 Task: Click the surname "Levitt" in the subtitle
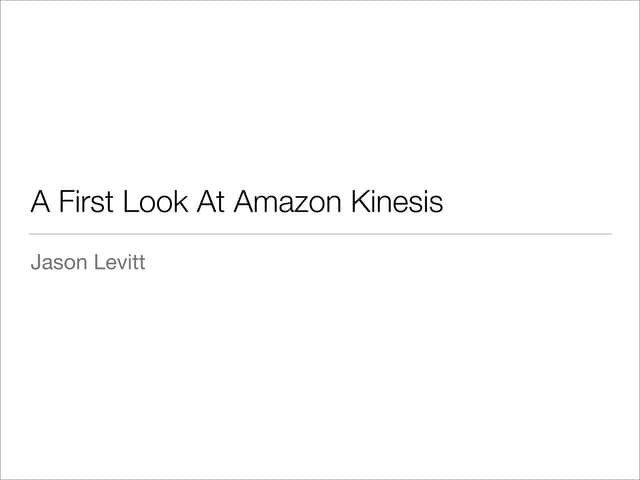tap(120, 264)
